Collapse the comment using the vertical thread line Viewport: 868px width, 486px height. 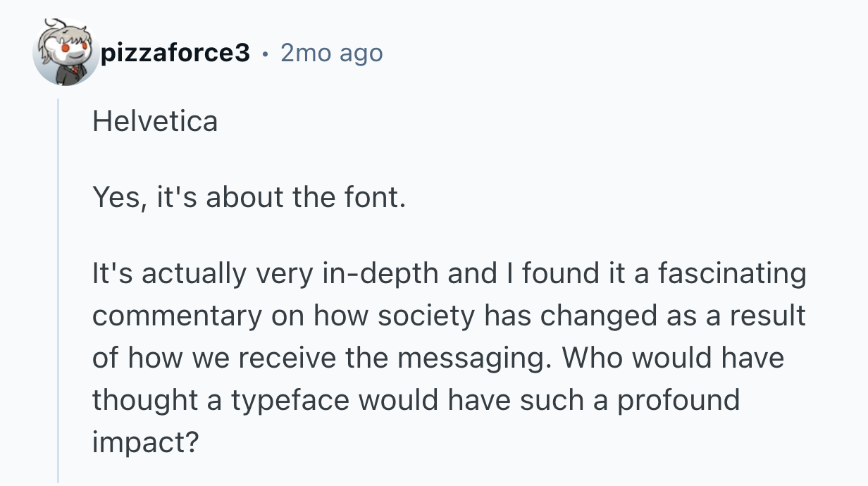tap(58, 289)
